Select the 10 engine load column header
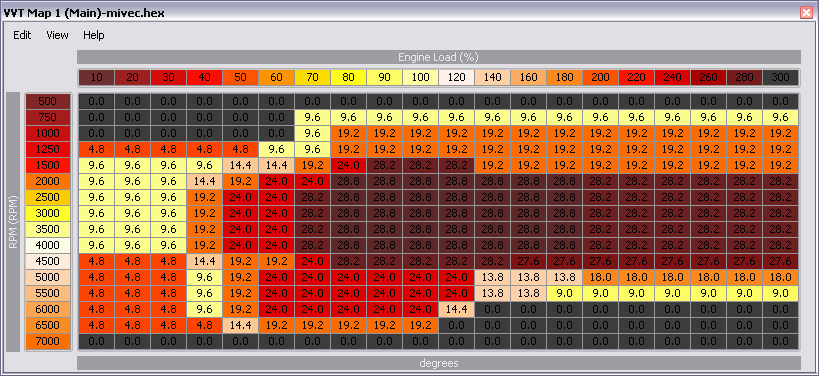Screen dimensions: 819x376 click(96, 77)
